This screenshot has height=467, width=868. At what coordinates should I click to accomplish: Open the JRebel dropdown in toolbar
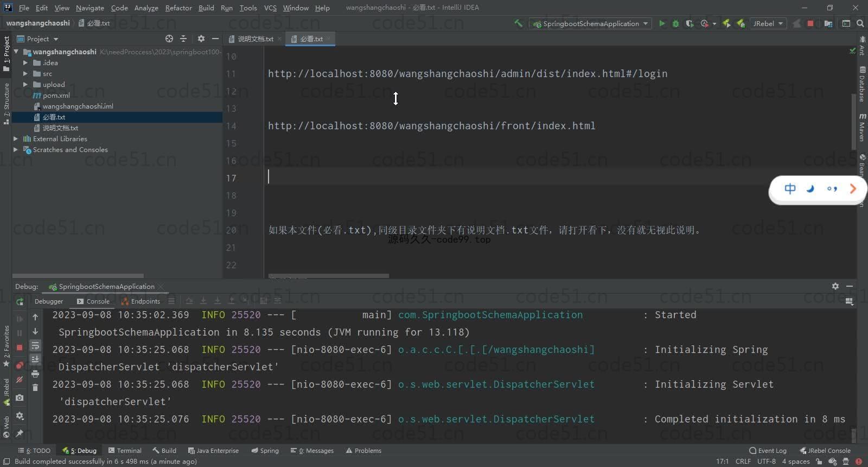[x=768, y=23]
